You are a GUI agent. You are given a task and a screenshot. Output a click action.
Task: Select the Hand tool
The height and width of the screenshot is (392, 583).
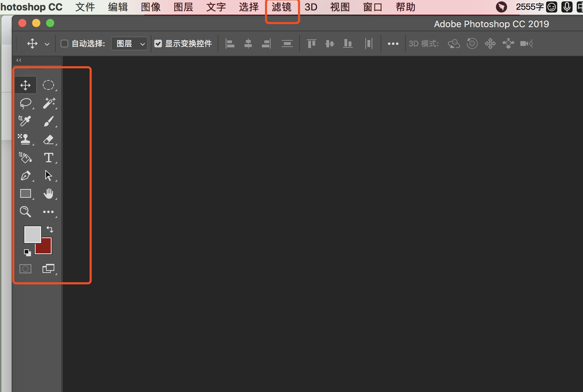tap(48, 194)
